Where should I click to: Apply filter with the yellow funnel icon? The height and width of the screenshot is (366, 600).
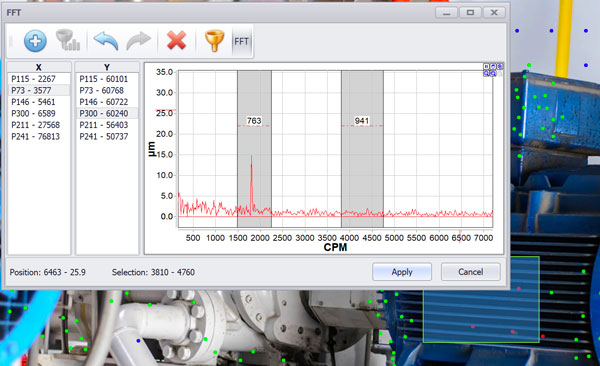[214, 41]
